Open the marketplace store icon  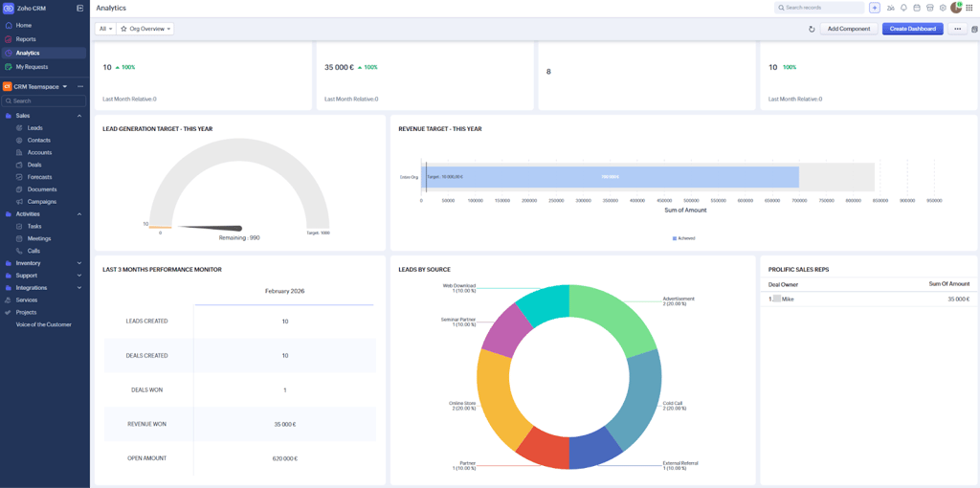tap(930, 8)
